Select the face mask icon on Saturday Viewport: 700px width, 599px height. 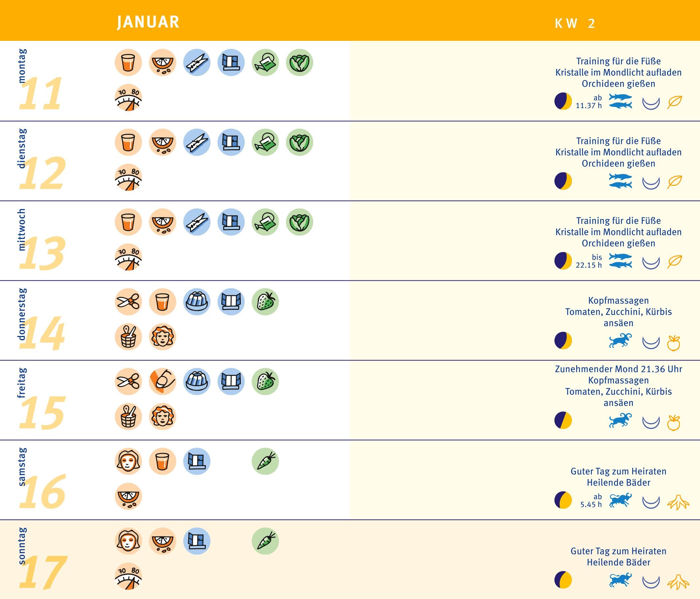[x=128, y=461]
